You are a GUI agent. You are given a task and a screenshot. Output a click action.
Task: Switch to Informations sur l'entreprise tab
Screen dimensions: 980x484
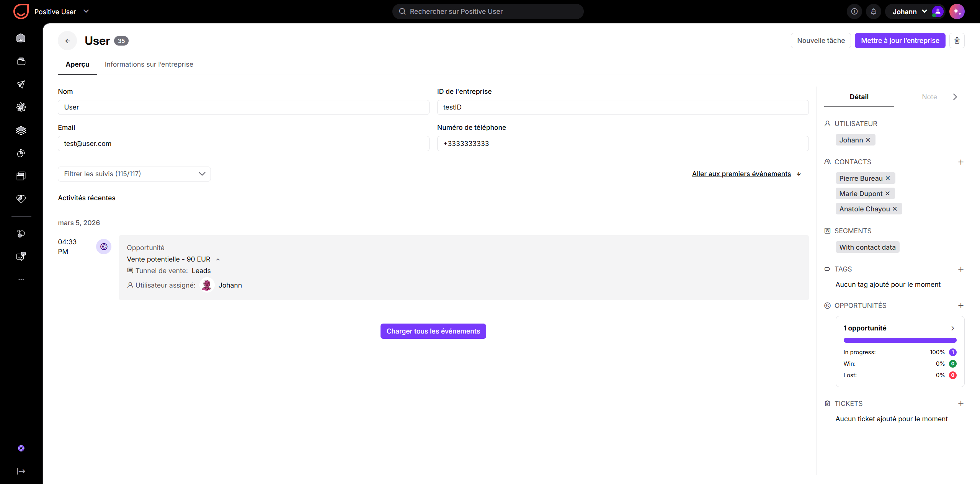(149, 64)
